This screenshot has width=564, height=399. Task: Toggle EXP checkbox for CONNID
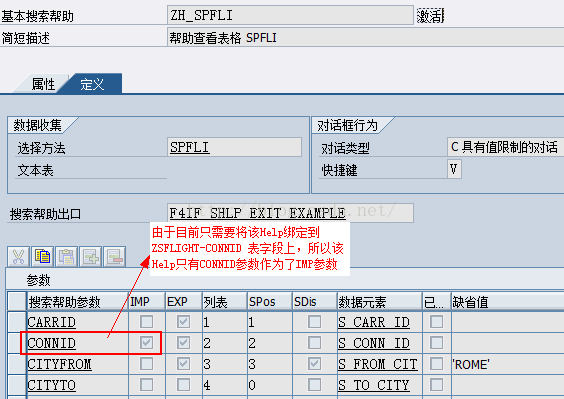coord(183,343)
